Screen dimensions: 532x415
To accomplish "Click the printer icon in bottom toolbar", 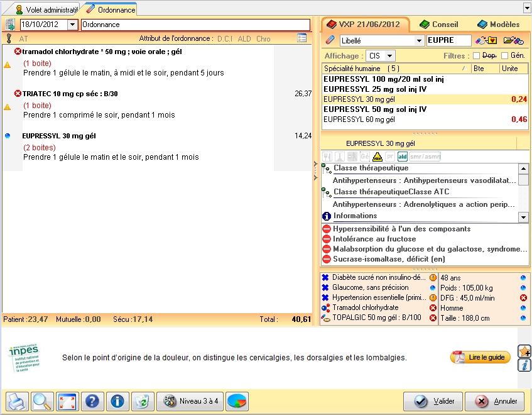I will click(x=17, y=401).
